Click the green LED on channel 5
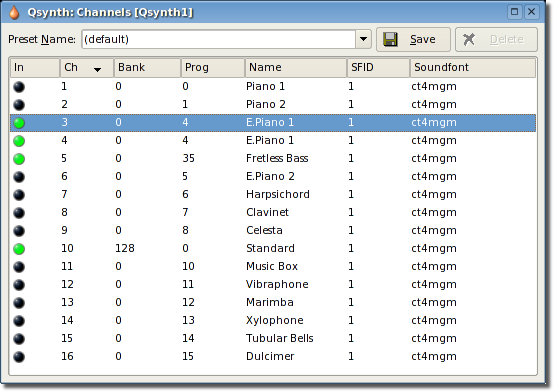Screen dimensions: 554x392 [19, 159]
